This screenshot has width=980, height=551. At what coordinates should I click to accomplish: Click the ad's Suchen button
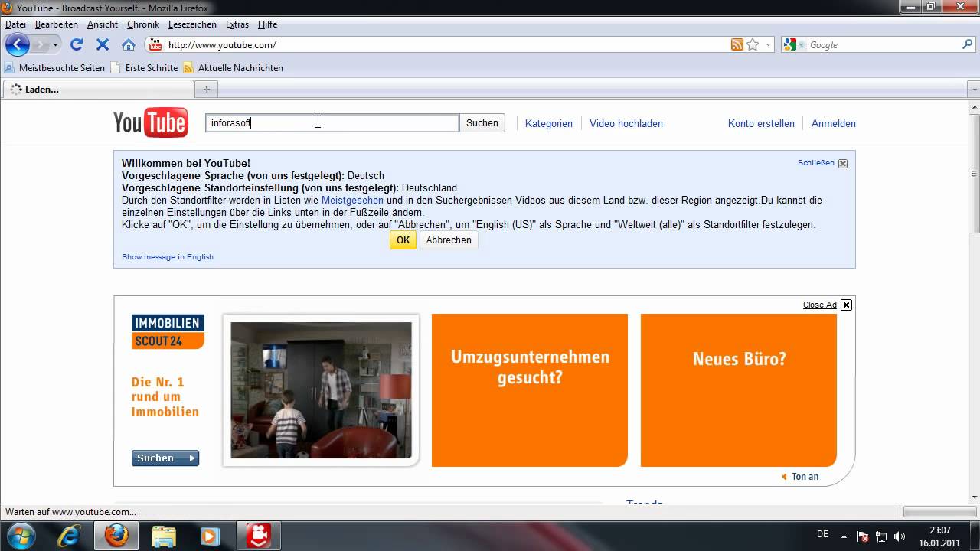[165, 458]
